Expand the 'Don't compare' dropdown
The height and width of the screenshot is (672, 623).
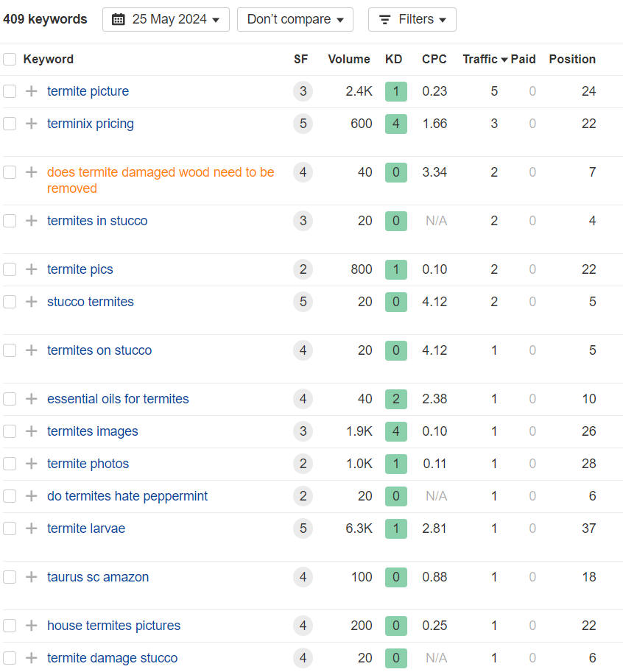[x=295, y=20]
